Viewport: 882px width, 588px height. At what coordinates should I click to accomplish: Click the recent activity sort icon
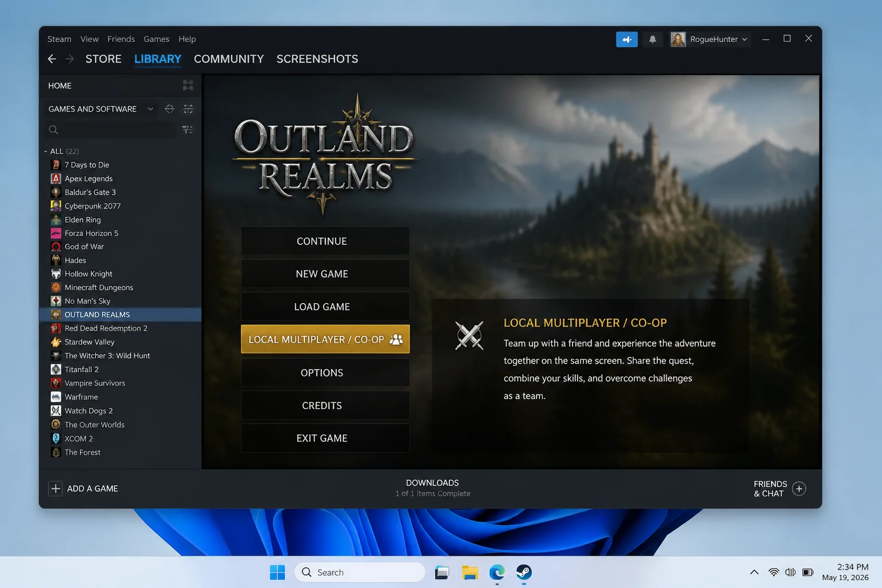coord(188,109)
